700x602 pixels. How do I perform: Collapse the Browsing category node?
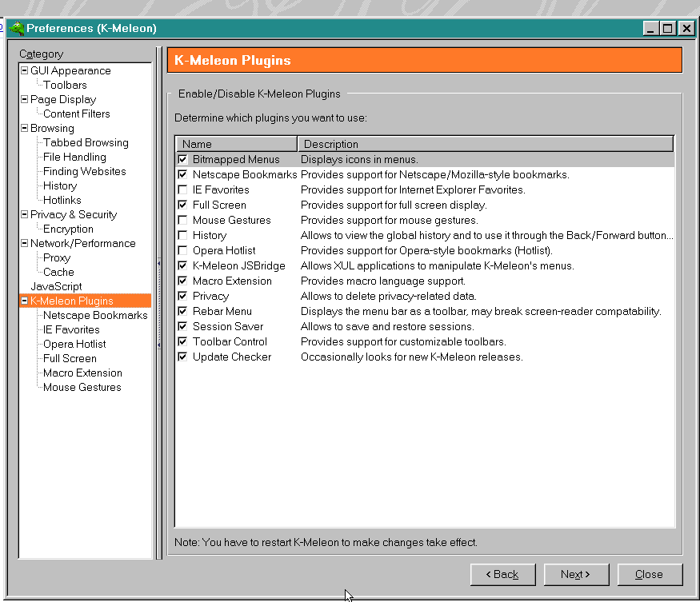(x=24, y=129)
